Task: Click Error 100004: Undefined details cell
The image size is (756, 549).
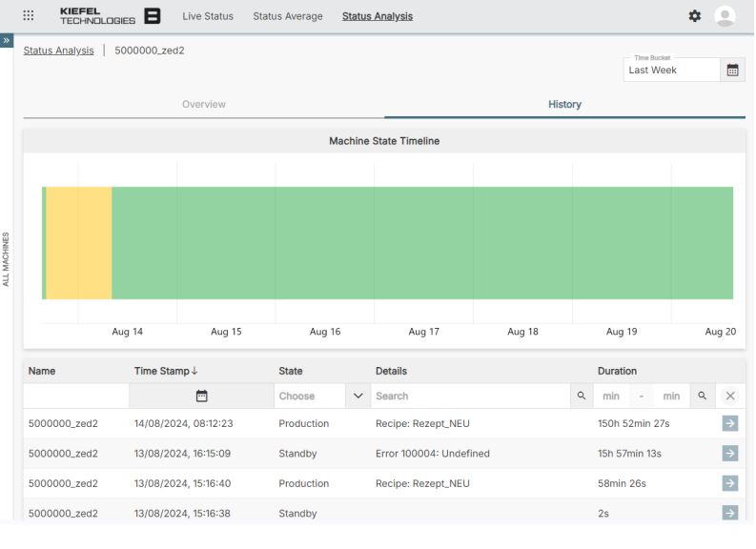Action: coord(433,453)
